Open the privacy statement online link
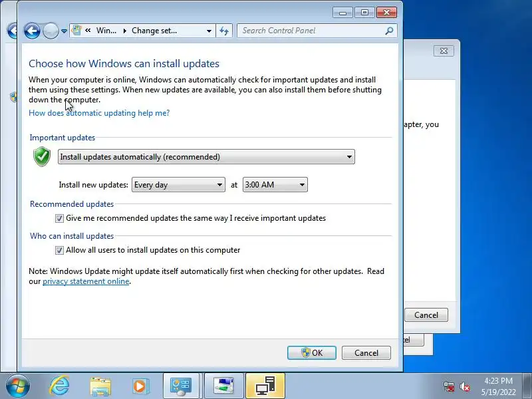 [x=86, y=281]
